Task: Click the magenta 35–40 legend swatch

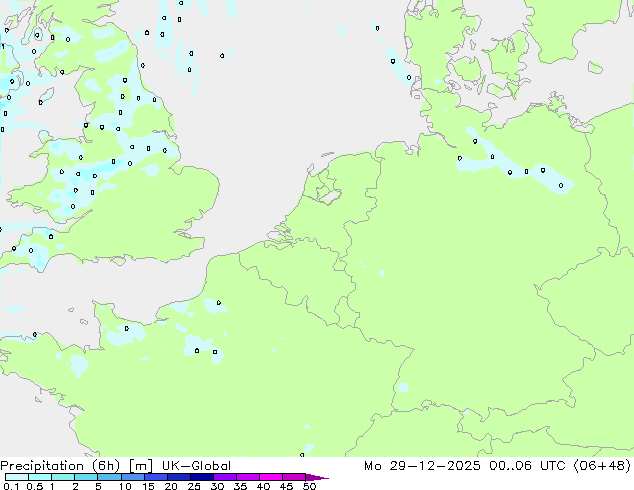Action: pyautogui.click(x=252, y=477)
